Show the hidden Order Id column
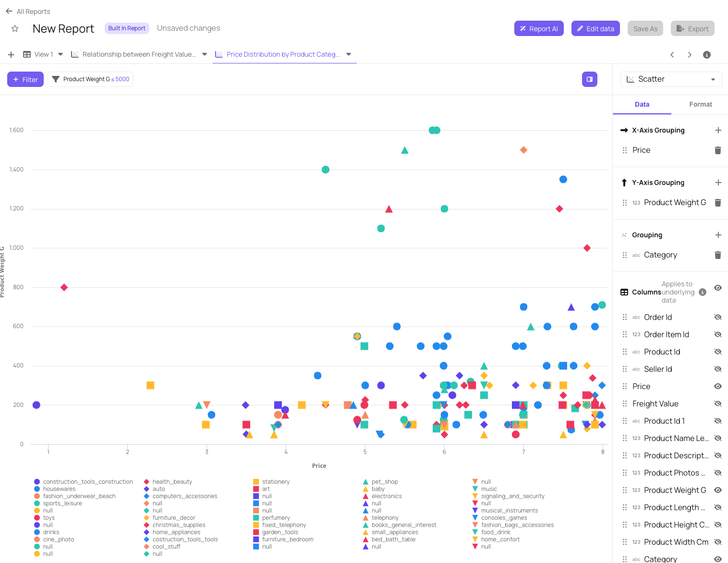The height and width of the screenshot is (563, 728). point(717,317)
